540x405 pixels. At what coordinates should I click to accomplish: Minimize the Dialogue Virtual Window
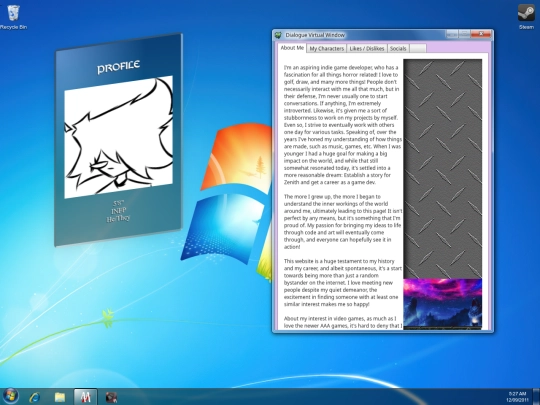point(451,34)
